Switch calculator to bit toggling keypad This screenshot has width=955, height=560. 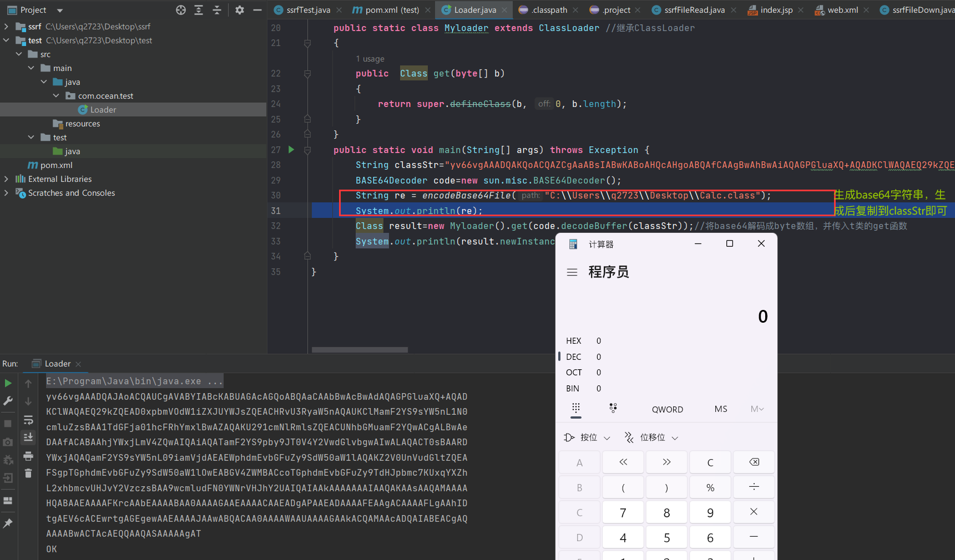(x=613, y=409)
